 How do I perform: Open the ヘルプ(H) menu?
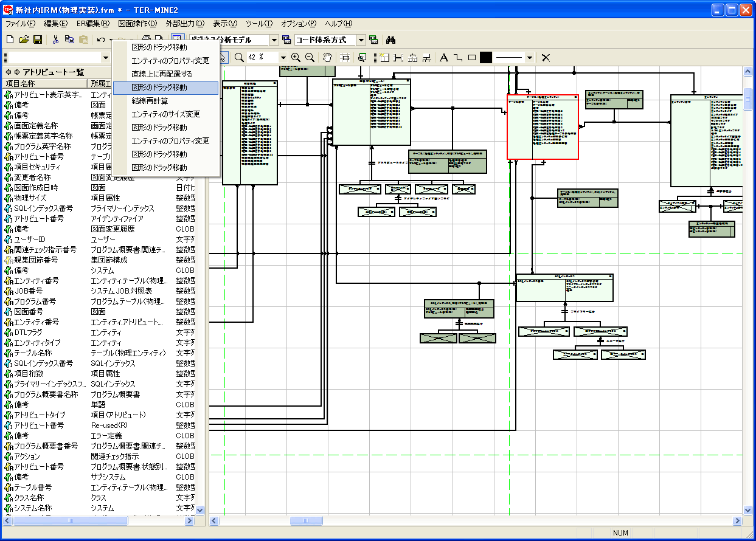339,24
